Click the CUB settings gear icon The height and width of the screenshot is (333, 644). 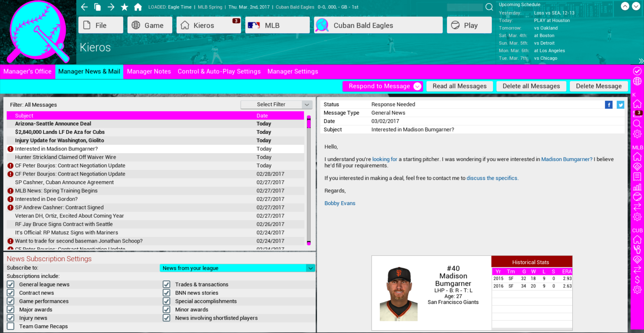[x=637, y=290]
